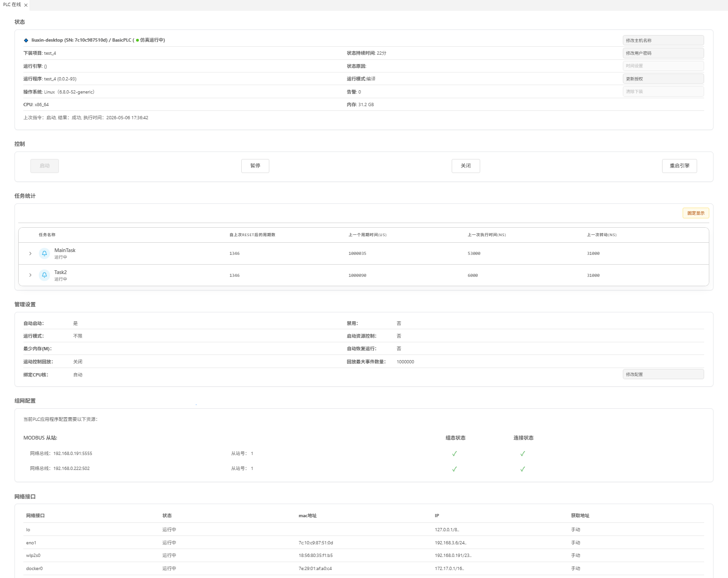
Task: Click 组态状态 checkmark for 192.168.0.222:502
Action: pos(454,469)
